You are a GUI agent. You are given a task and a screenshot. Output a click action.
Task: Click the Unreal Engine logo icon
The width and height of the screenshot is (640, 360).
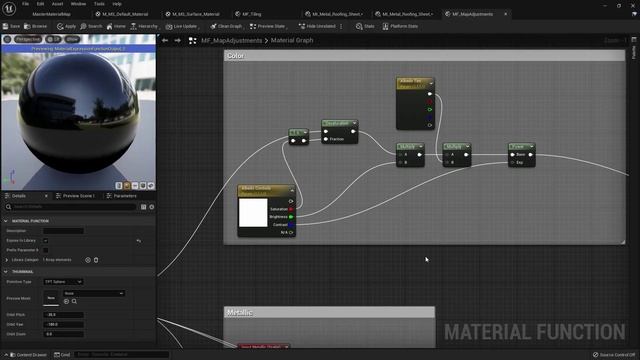pyautogui.click(x=9, y=8)
